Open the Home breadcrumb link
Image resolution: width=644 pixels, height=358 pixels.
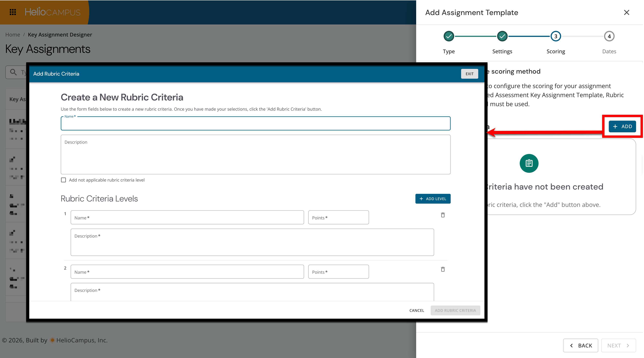[x=13, y=34]
